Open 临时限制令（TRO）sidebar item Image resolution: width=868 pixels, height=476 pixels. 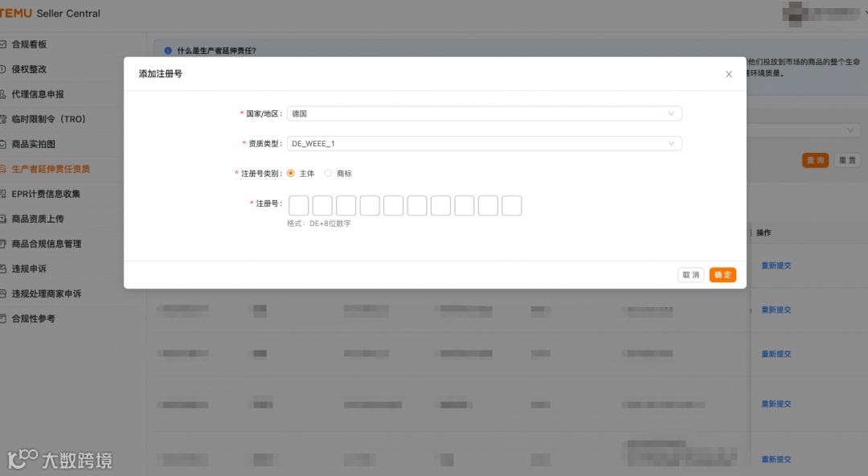click(48, 119)
